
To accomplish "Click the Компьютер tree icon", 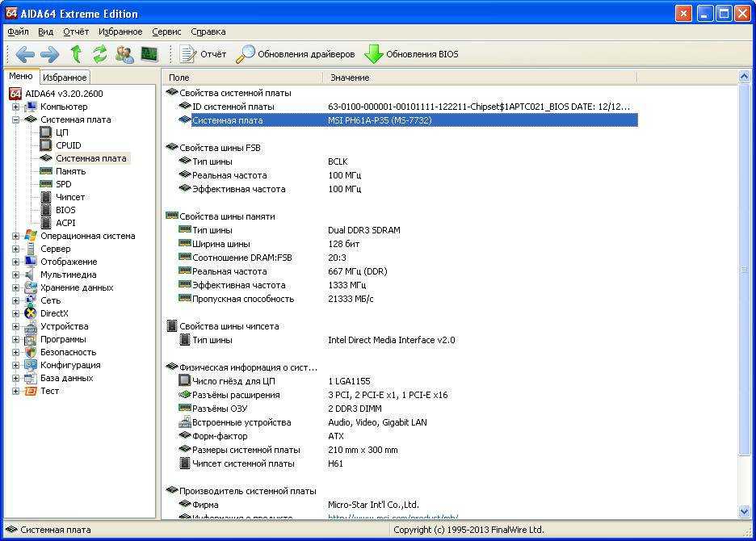I will [x=31, y=107].
